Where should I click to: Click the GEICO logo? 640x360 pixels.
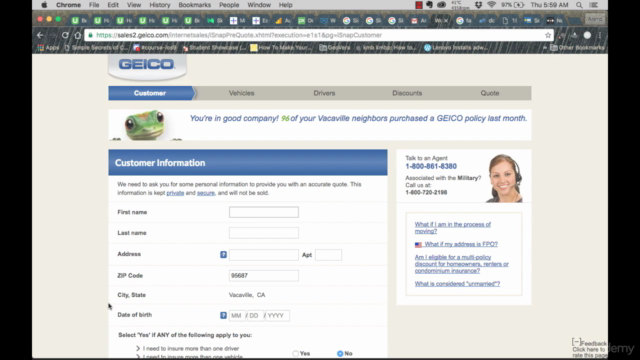[x=147, y=64]
